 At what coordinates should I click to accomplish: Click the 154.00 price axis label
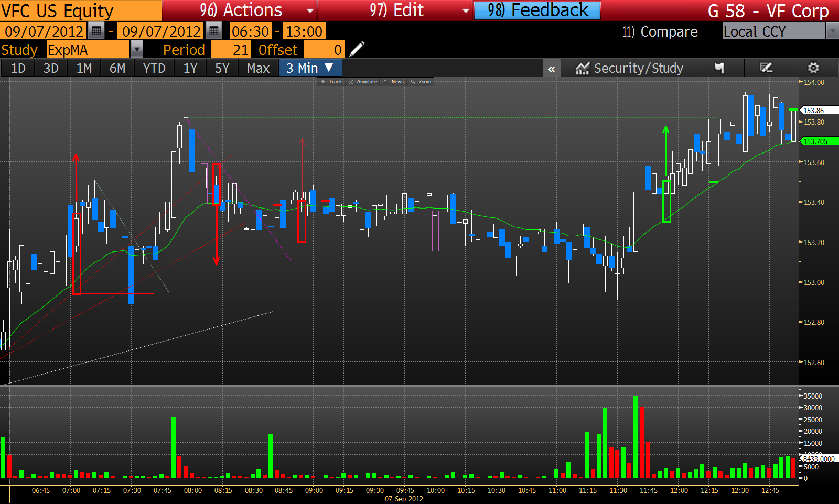(x=814, y=82)
